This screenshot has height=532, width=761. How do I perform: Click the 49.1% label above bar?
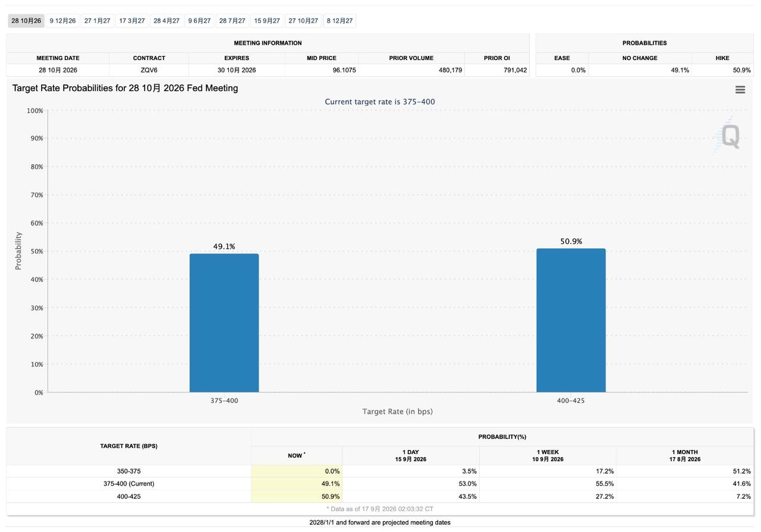[x=224, y=246]
